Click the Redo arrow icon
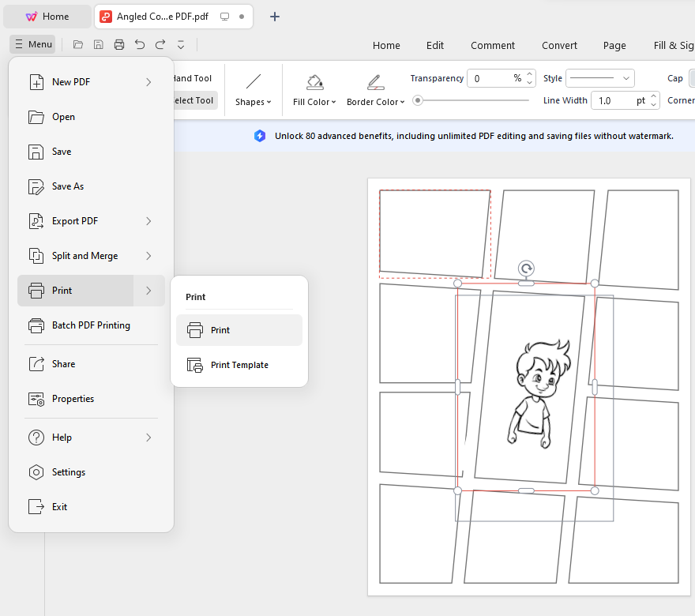The image size is (695, 616). coord(160,44)
